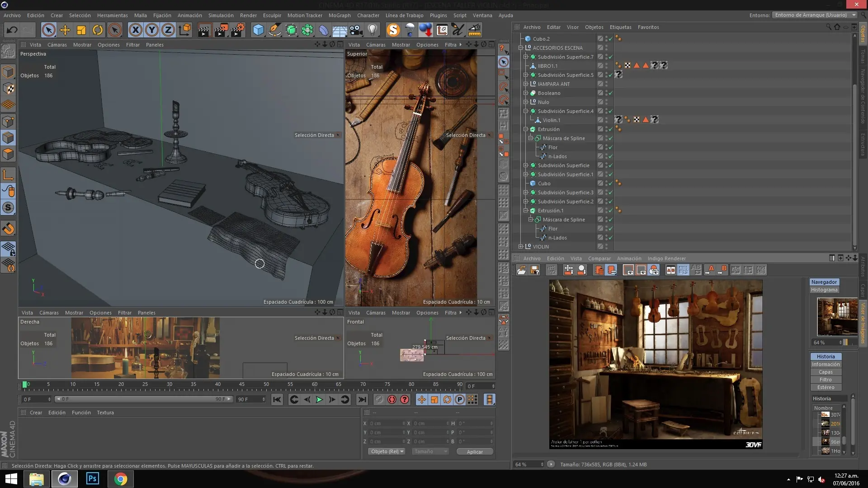Screen dimensions: 868x488
Task: Select the Rotate tool in top toolbar
Action: point(98,30)
